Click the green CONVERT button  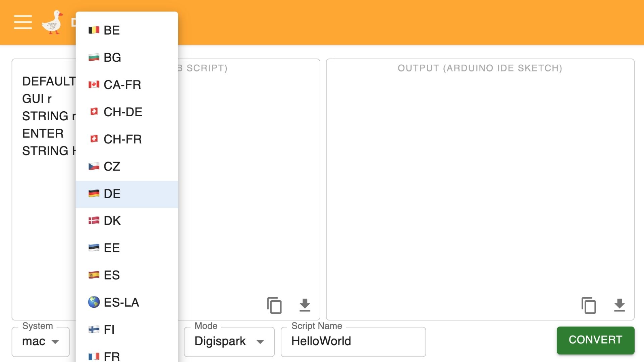pyautogui.click(x=595, y=340)
